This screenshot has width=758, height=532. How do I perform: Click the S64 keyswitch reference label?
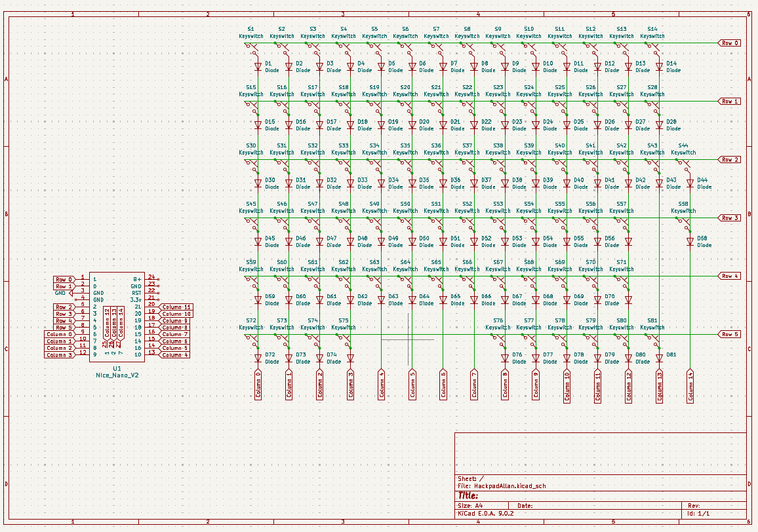405,262
